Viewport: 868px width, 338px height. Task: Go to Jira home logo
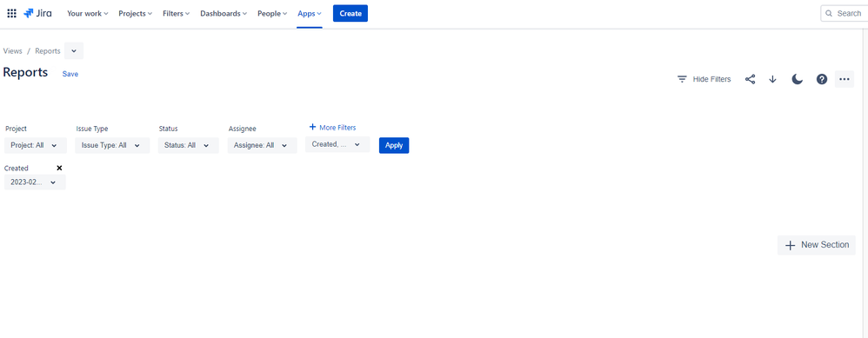[37, 13]
